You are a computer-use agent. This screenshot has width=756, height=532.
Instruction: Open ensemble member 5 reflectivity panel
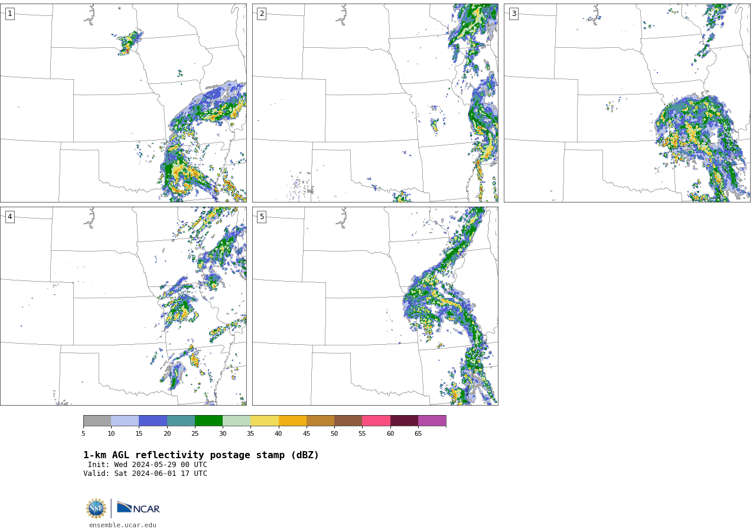(x=375, y=306)
